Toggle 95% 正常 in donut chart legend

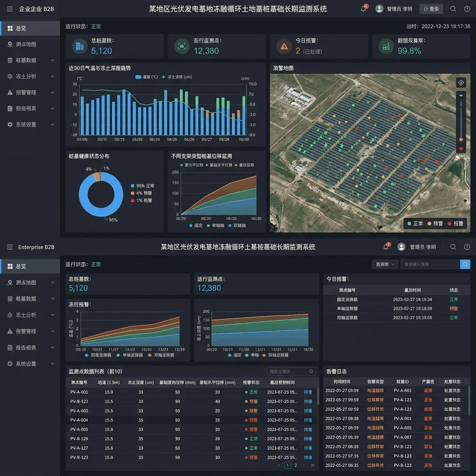(x=142, y=186)
